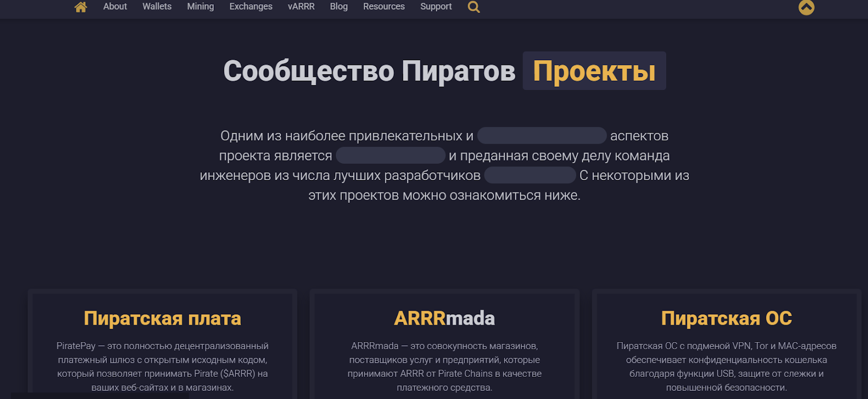Screen dimensions: 868x399
Task: Open the Mining menu
Action: pos(201,7)
